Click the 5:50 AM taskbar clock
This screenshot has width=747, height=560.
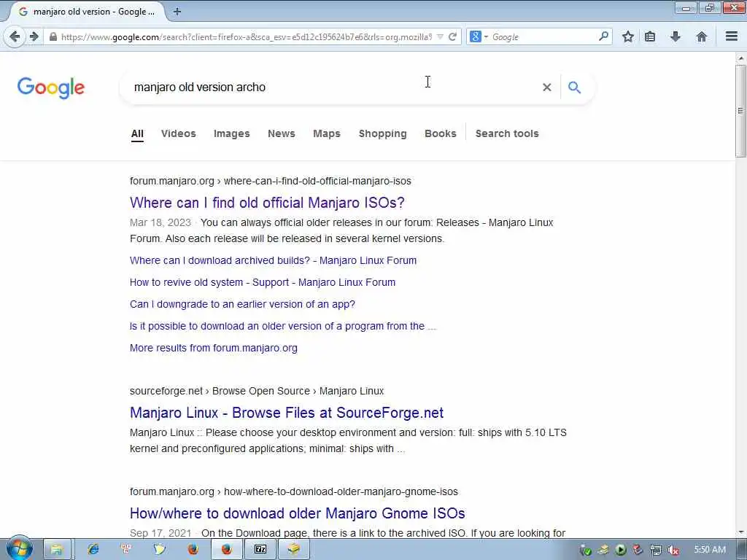pyautogui.click(x=710, y=550)
